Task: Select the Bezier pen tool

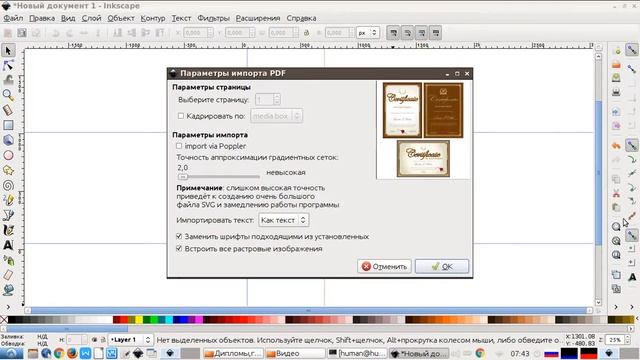Action: tap(8, 215)
